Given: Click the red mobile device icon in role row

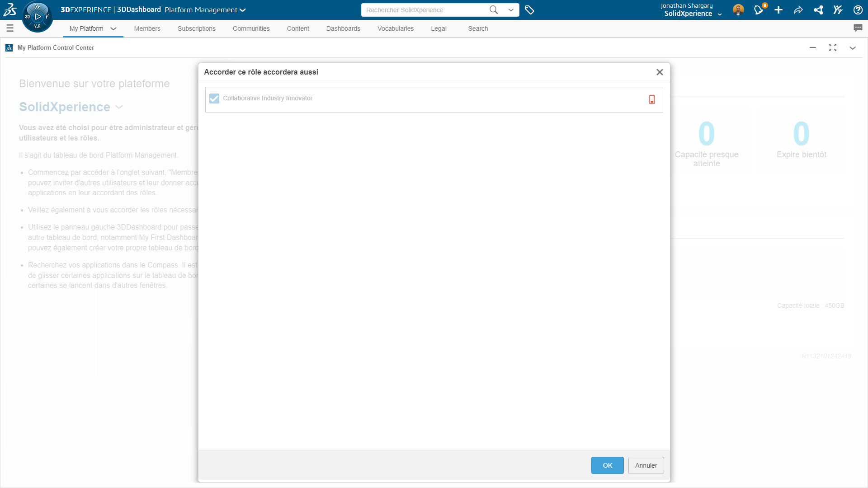Looking at the screenshot, I should point(652,99).
